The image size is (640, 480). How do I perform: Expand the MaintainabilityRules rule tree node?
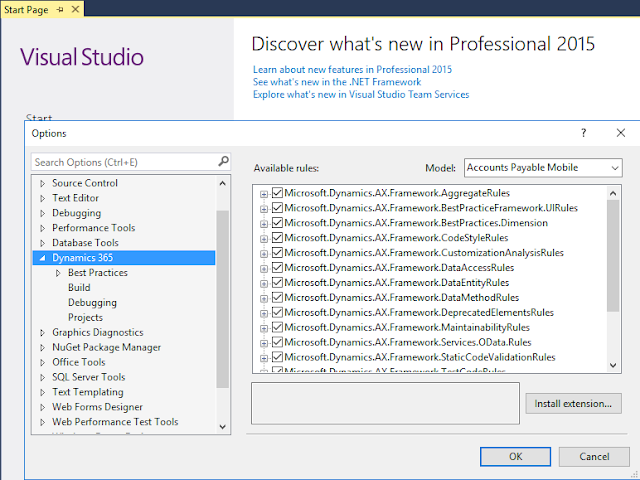tap(264, 328)
